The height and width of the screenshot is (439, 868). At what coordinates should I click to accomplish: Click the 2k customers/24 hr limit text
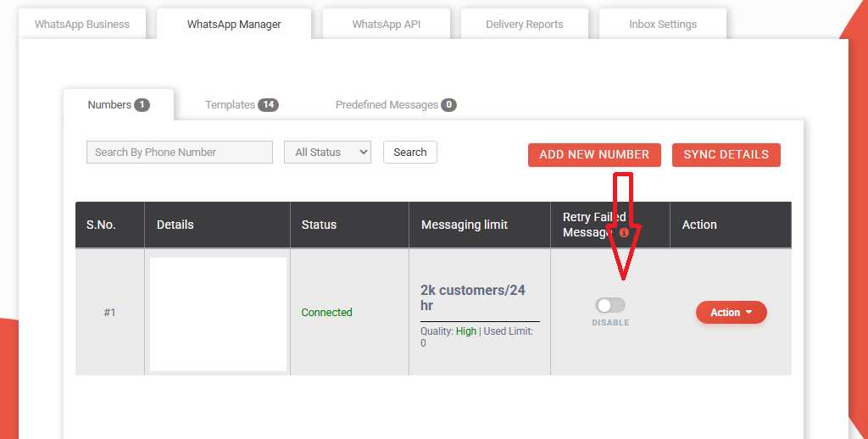pyautogui.click(x=473, y=297)
